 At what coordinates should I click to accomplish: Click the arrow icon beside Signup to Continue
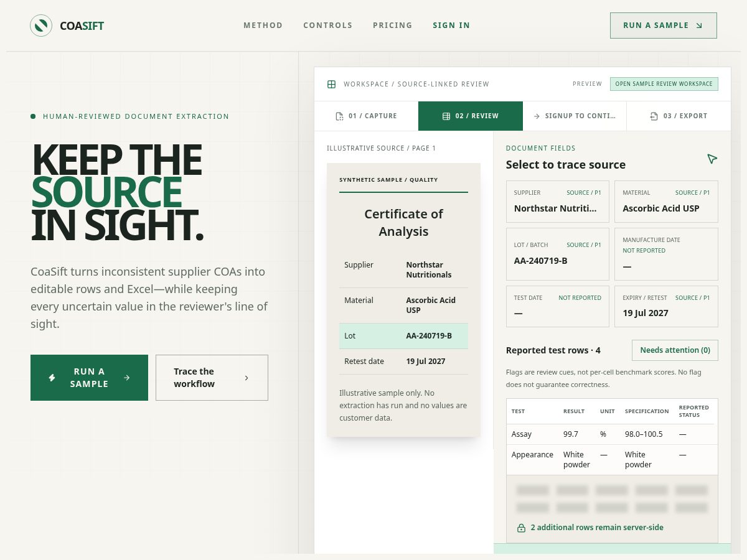(537, 116)
